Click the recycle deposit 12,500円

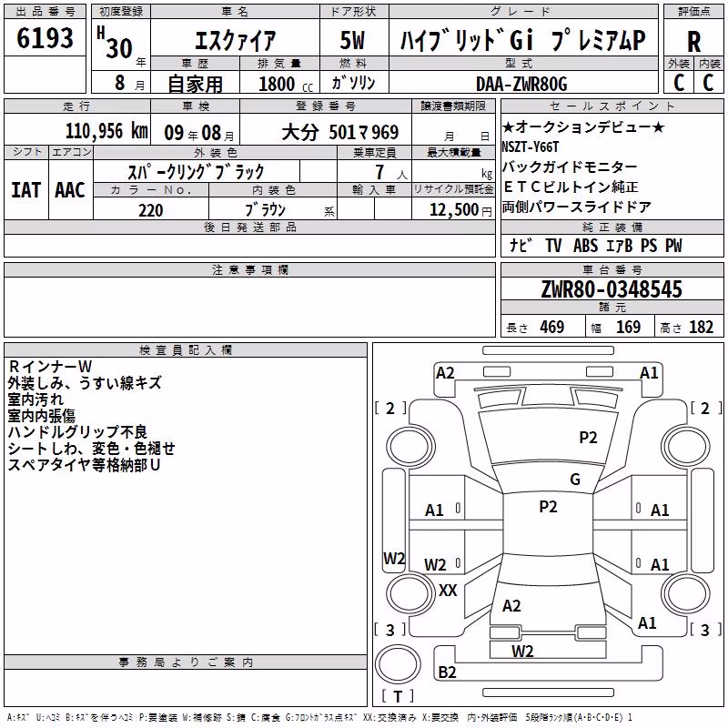[x=460, y=210]
